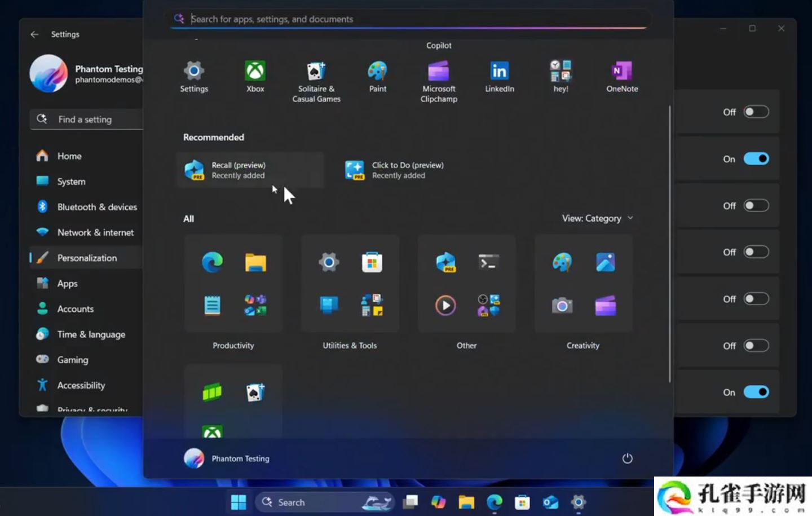The width and height of the screenshot is (812, 516).
Task: Open Apps settings page
Action: pos(86,284)
